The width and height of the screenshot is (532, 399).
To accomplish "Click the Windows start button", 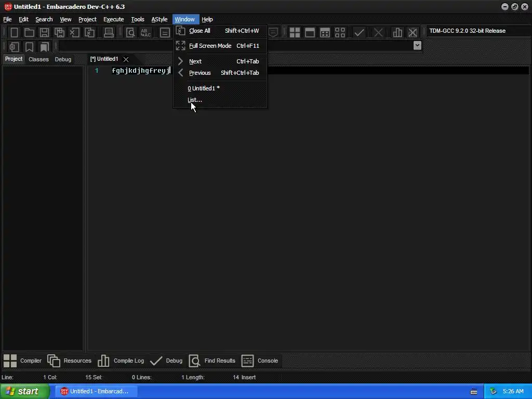I will [x=24, y=391].
